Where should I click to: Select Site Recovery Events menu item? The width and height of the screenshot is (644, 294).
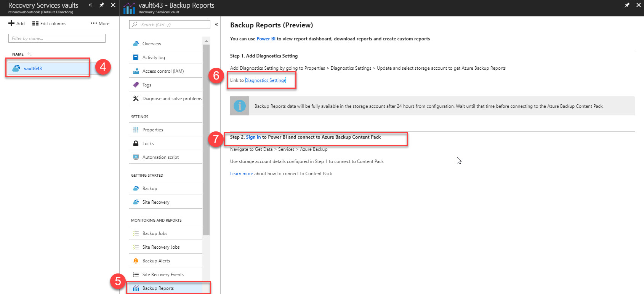point(163,275)
